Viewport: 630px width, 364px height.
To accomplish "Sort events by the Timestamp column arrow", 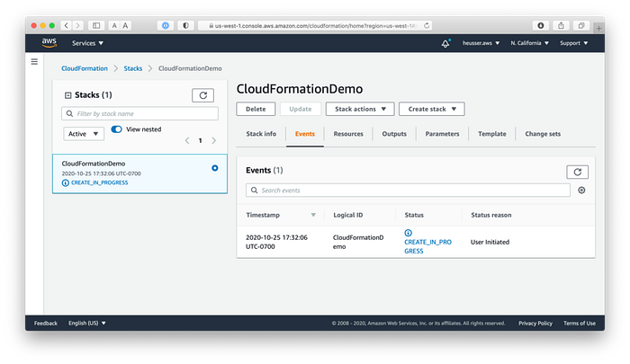I will [313, 215].
